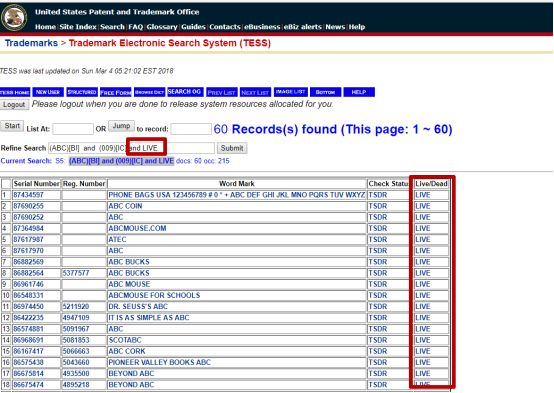The height and width of the screenshot is (393, 554).
Task: Click the Jump button
Action: 121,126
